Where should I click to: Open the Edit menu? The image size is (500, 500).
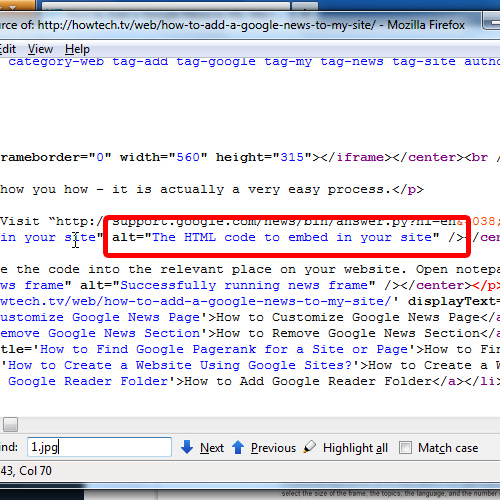pos(7,49)
